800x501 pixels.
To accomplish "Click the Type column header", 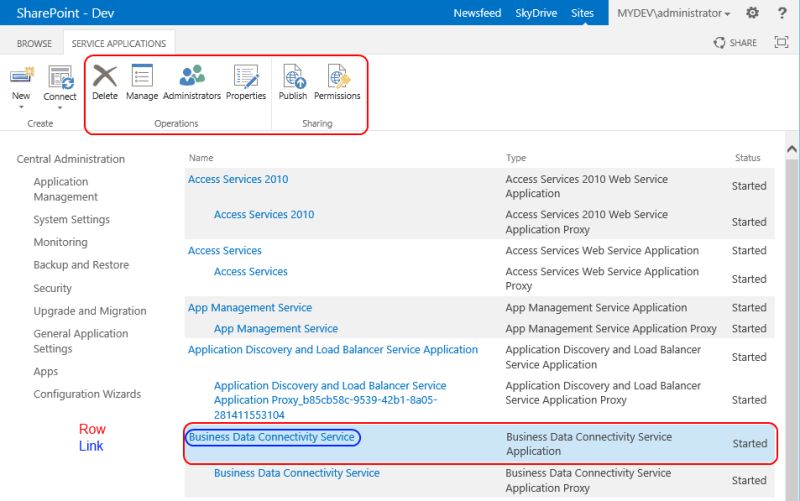I will (516, 158).
